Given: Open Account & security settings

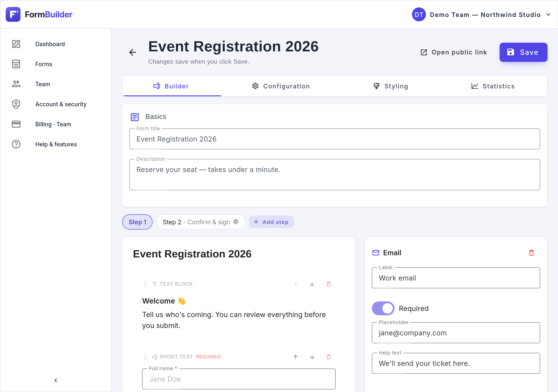Looking at the screenshot, I should (x=56, y=104).
